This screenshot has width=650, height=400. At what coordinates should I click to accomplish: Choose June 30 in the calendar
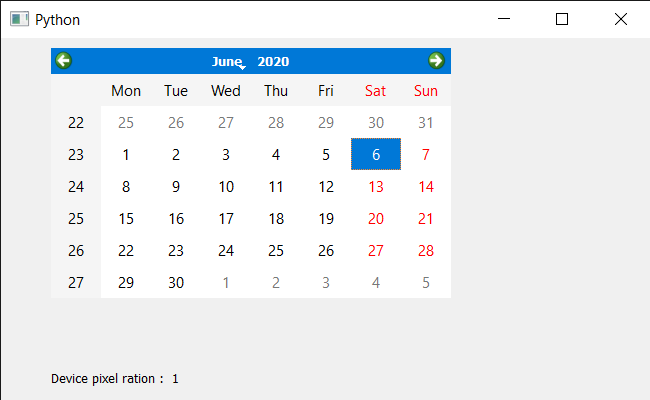[x=176, y=283]
